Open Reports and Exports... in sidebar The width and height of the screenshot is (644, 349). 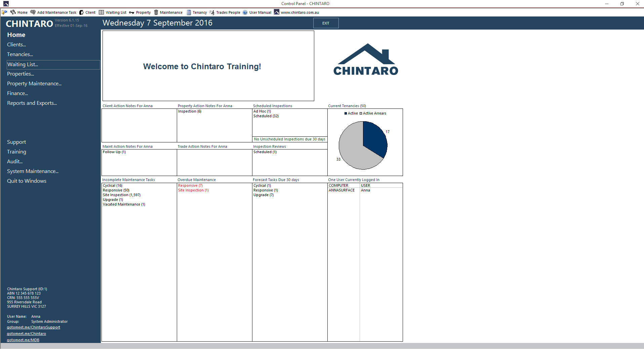(32, 103)
